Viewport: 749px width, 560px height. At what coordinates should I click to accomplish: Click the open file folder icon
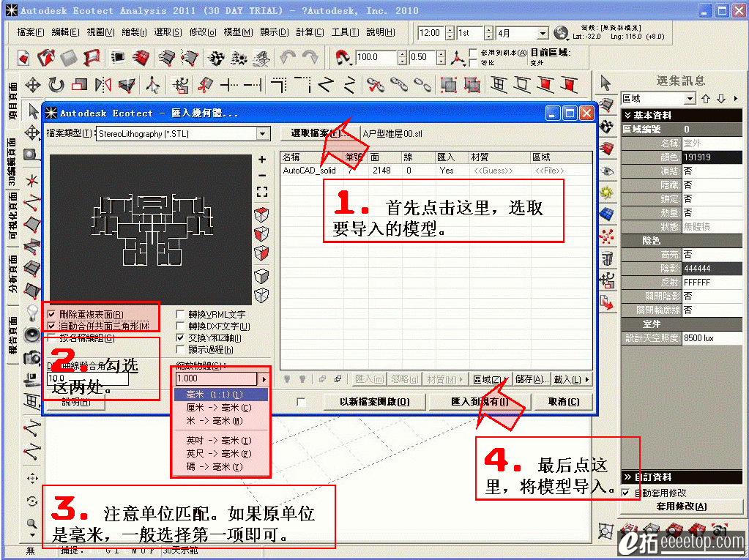click(x=46, y=58)
